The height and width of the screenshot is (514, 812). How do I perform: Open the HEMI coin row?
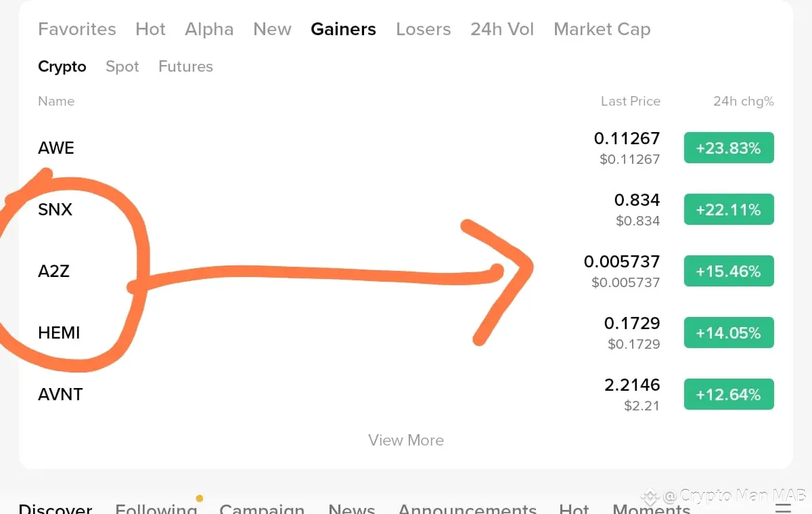[406, 333]
